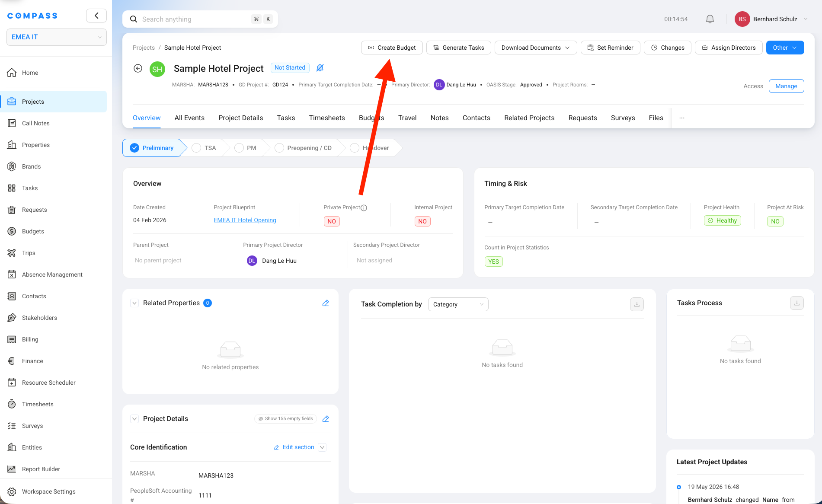Viewport: 822px width, 504px height.
Task: Go back using the circled arrow icon
Action: click(x=138, y=68)
